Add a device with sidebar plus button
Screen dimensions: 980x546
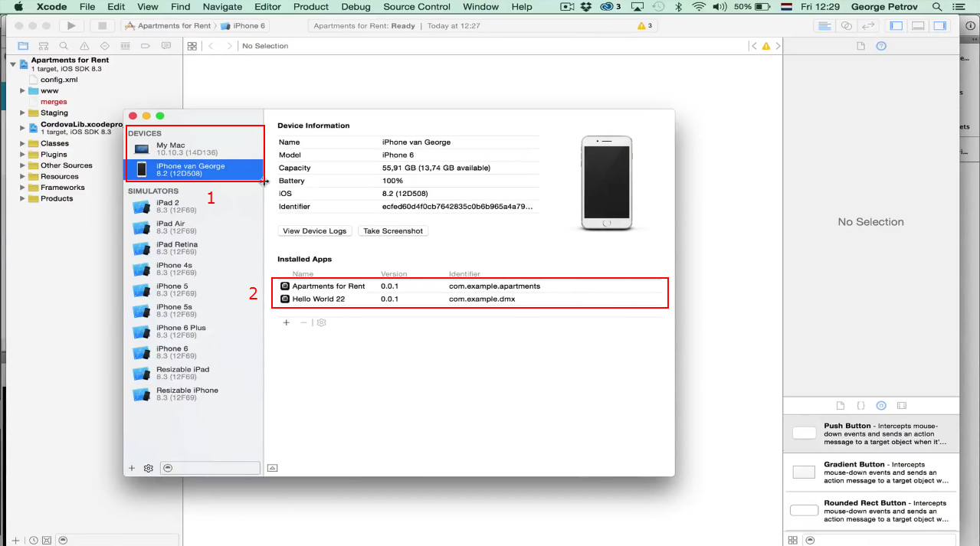point(132,468)
